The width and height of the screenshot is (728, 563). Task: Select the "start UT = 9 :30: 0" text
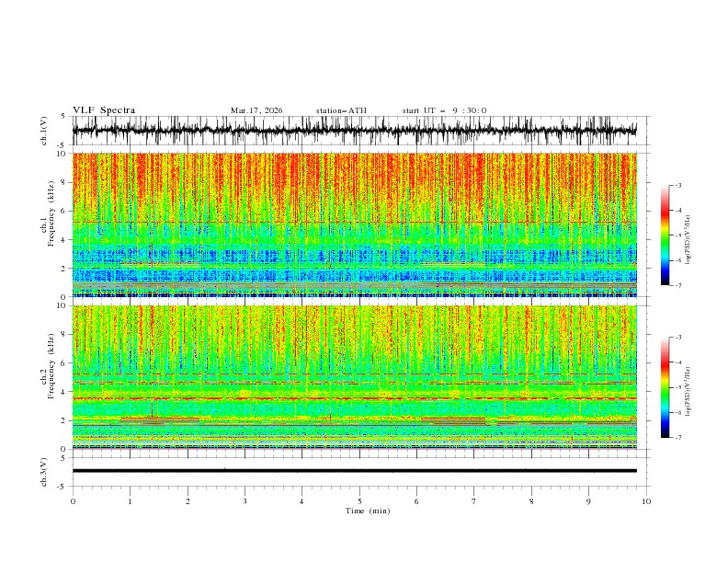tap(444, 110)
